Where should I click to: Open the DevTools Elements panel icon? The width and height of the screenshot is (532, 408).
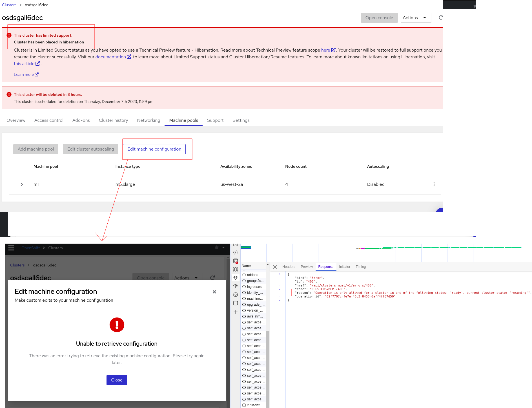tap(236, 252)
